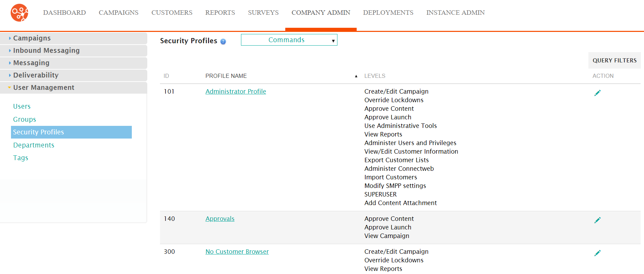
Task: Sort by Profile Name using ascending arrow
Action: click(x=356, y=76)
